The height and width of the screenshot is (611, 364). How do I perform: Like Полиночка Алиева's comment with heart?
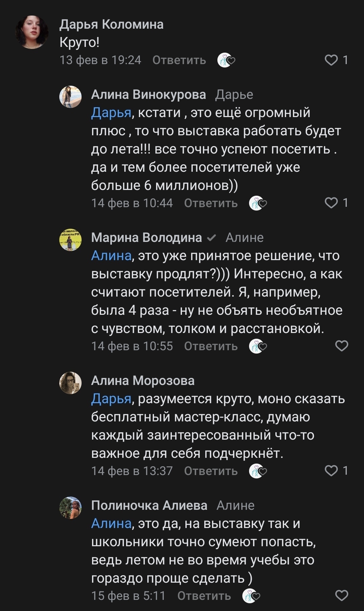(341, 595)
